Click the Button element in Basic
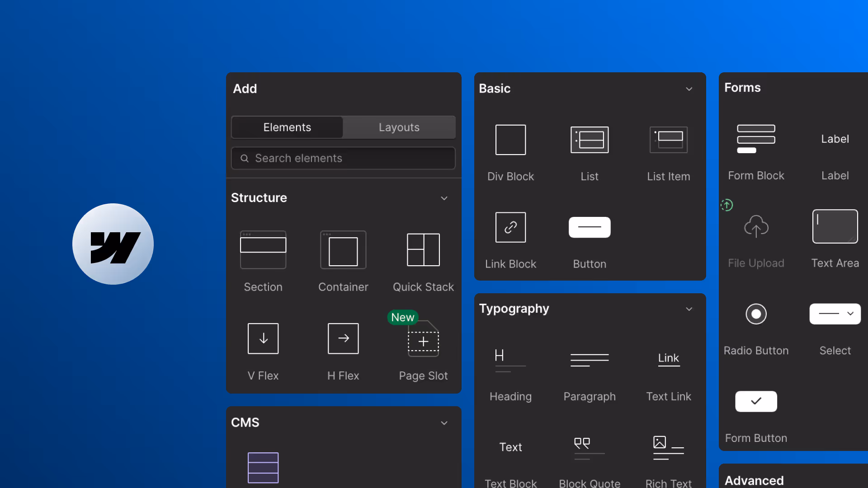This screenshot has width=868, height=488. (589, 227)
